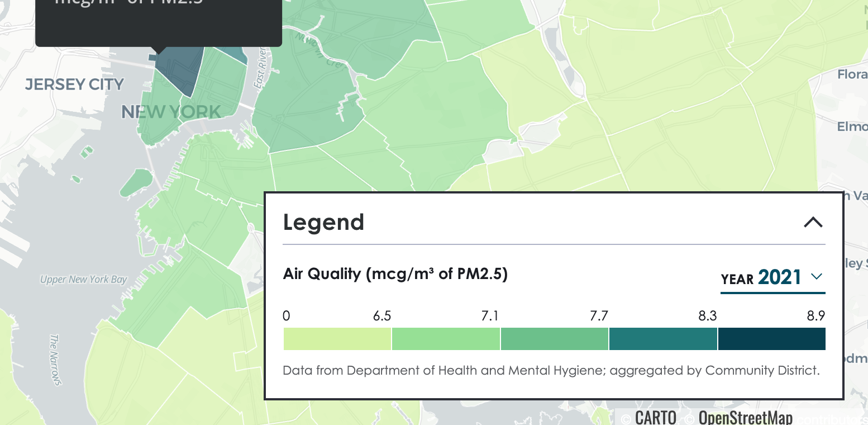Image resolution: width=868 pixels, height=425 pixels.
Task: Click the Legend heading text
Action: tap(323, 222)
